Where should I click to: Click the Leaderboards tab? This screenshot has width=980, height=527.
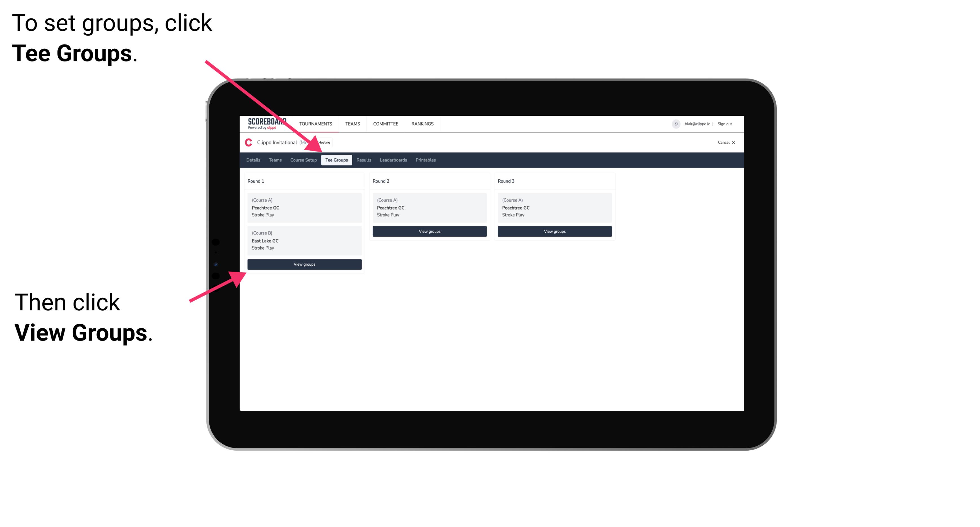point(393,160)
